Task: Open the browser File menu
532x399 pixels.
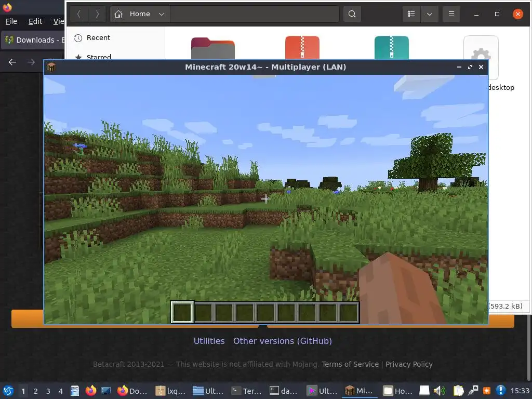Action: (11, 21)
